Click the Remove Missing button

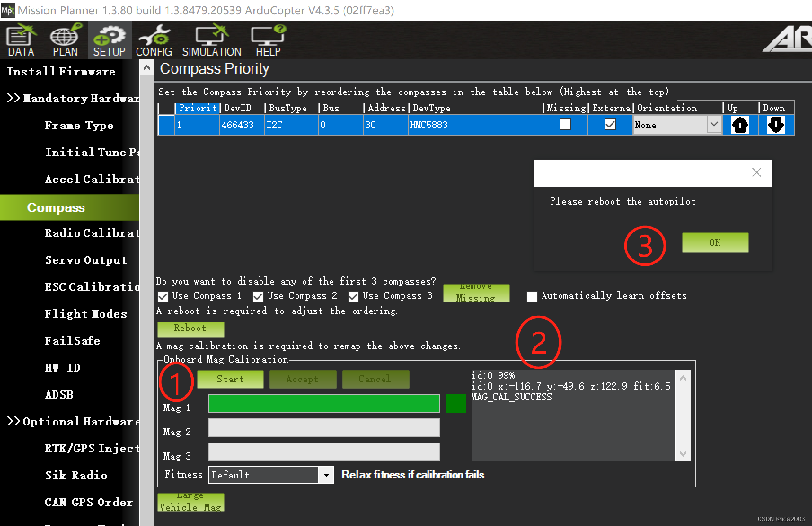(x=476, y=293)
